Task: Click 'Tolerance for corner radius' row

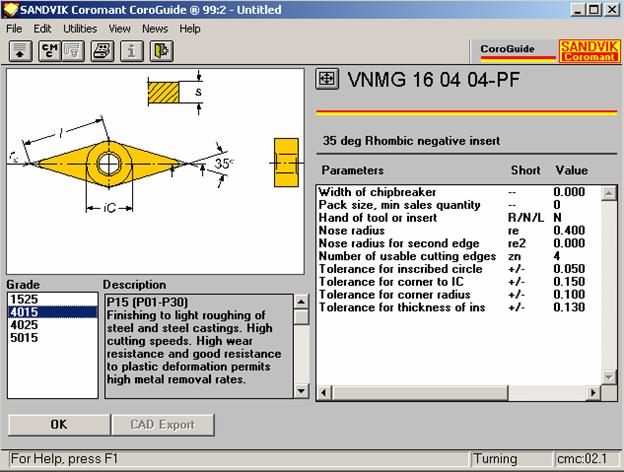Action: 458,295
